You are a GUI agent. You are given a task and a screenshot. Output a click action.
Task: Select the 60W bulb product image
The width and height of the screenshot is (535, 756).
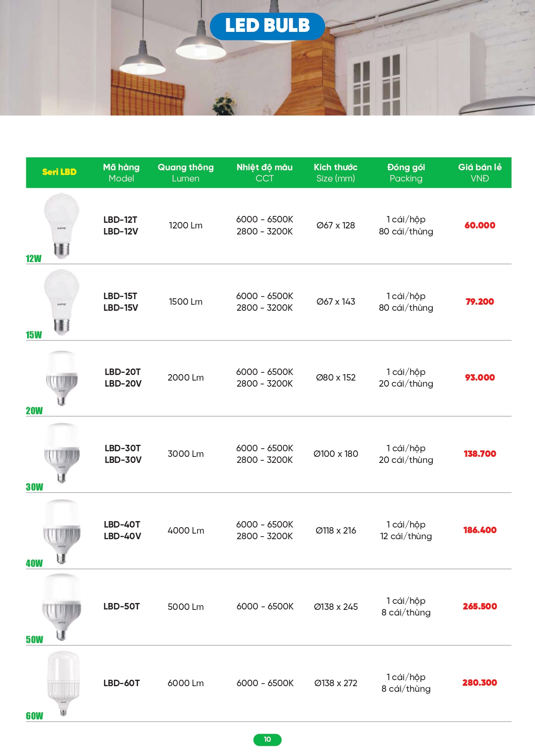point(63,683)
